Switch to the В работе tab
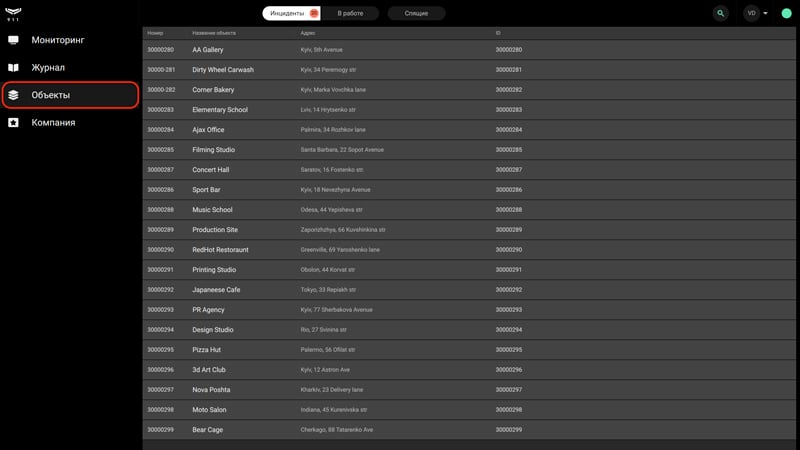Viewport: 800px width, 450px height. pyautogui.click(x=350, y=13)
